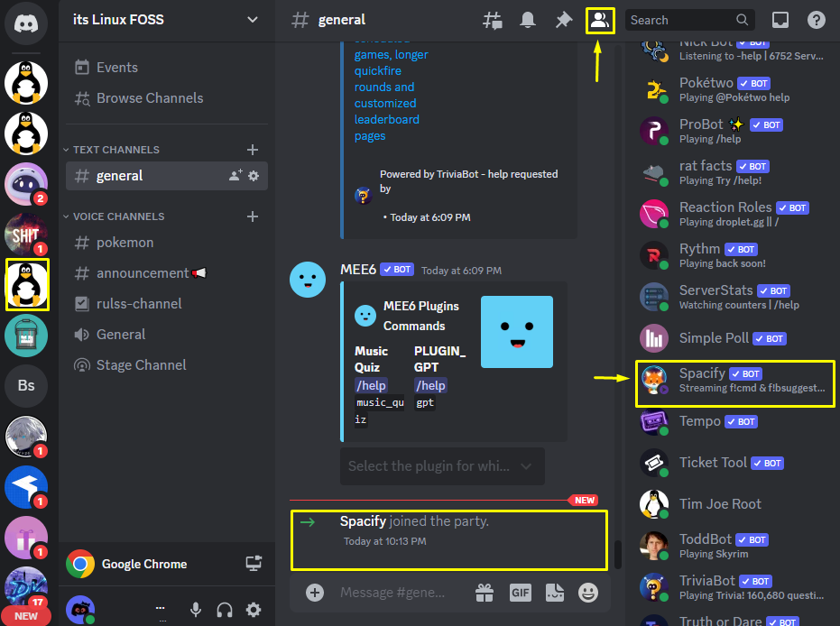Toggle headphone deafen

(225, 610)
